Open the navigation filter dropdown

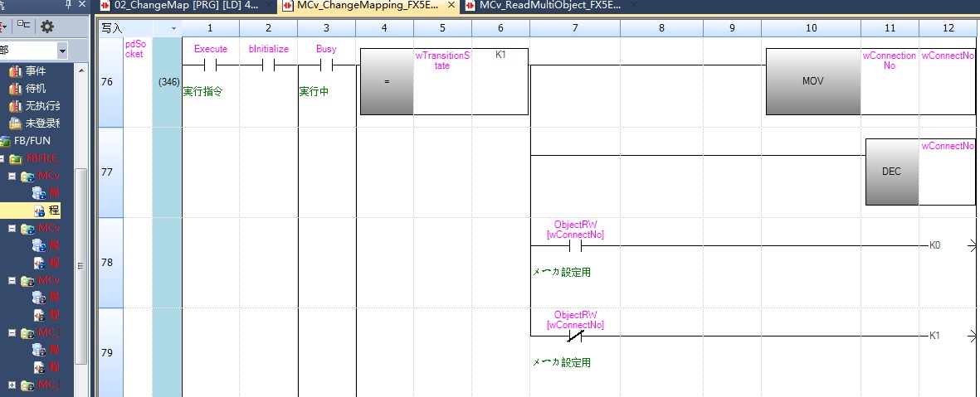pyautogui.click(x=62, y=51)
